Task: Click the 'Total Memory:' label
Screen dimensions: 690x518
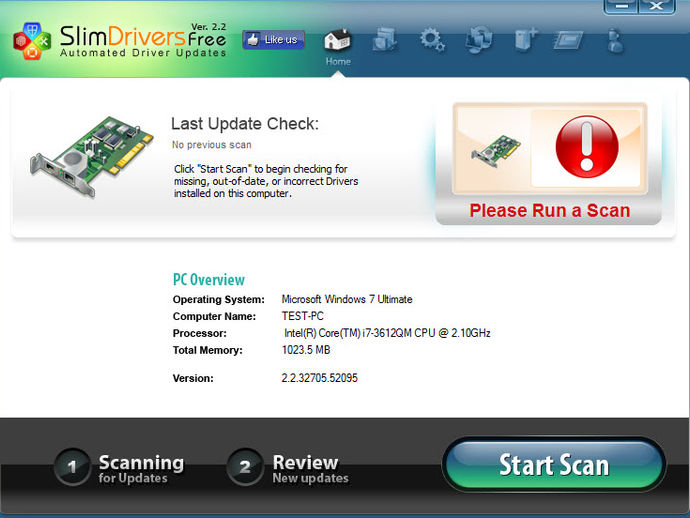Action: [207, 350]
